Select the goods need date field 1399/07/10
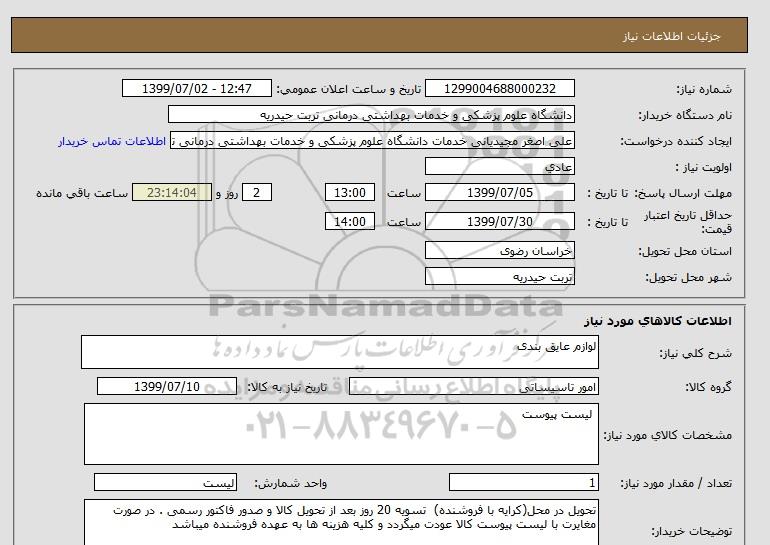 coord(167,386)
